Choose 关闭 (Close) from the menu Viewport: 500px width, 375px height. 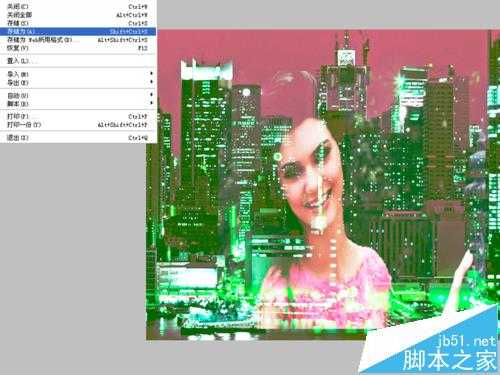tap(78, 7)
